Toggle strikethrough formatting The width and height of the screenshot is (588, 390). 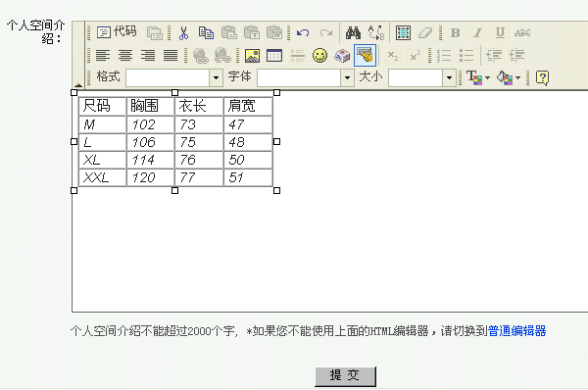[x=522, y=33]
